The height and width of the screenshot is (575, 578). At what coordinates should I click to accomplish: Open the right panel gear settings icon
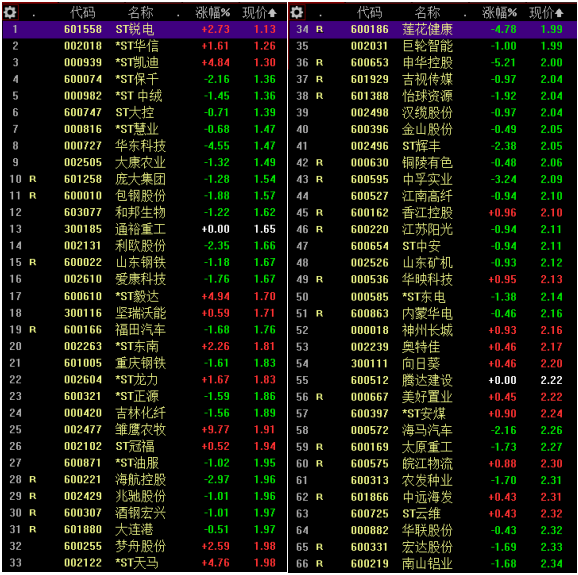[297, 13]
